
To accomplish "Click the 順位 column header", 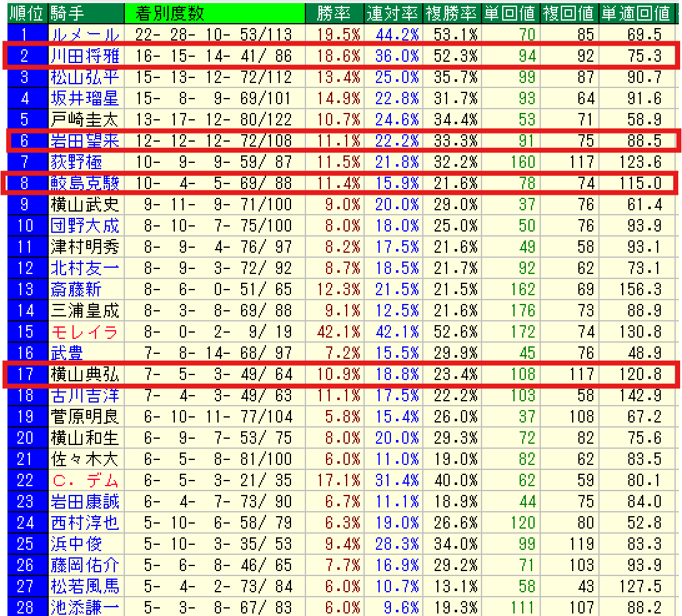I will tap(24, 13).
